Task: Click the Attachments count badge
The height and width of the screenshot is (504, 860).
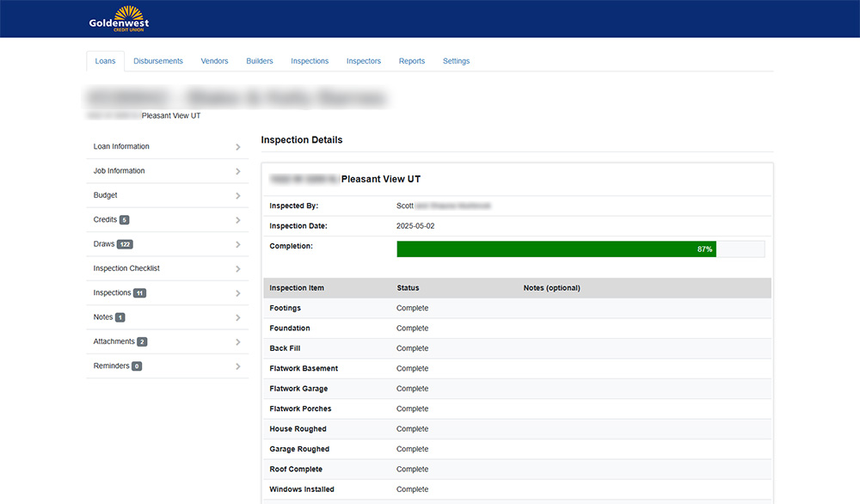Action: point(142,342)
